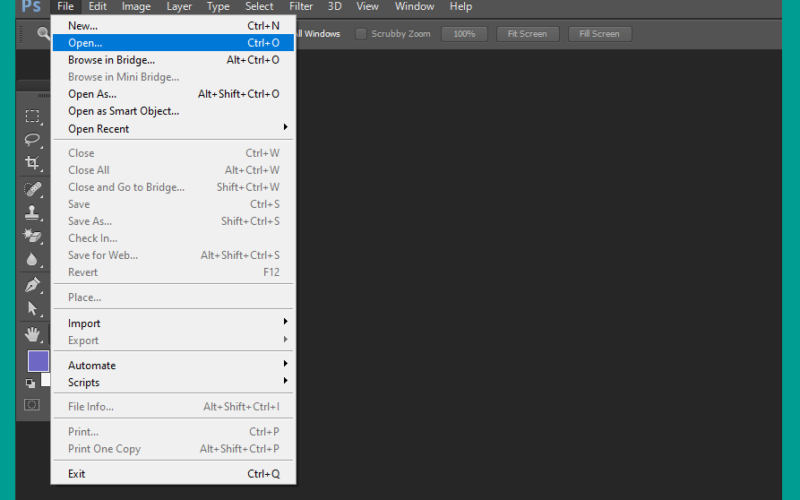Open the Help menu
The height and width of the screenshot is (500, 800).
tap(461, 7)
